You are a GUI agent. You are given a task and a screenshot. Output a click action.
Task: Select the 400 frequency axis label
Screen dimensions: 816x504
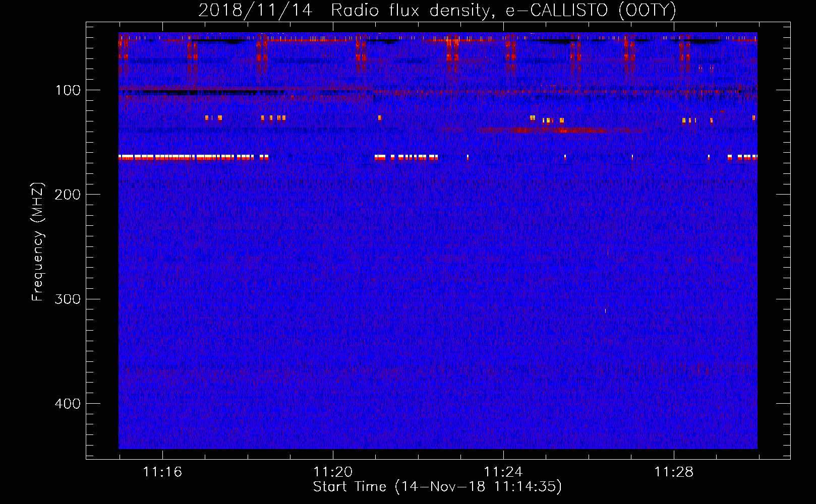click(68, 404)
